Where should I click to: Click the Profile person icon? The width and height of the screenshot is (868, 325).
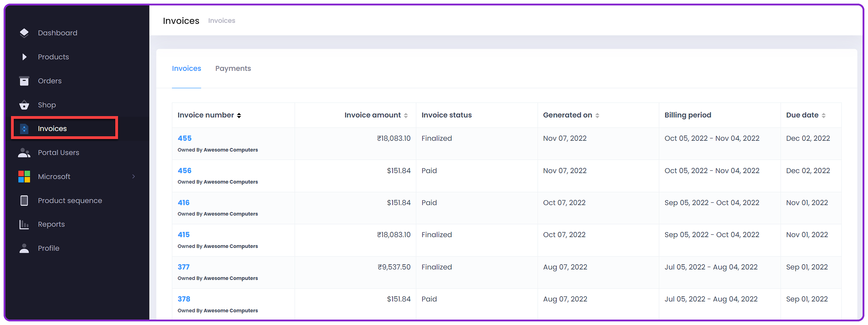pos(24,249)
